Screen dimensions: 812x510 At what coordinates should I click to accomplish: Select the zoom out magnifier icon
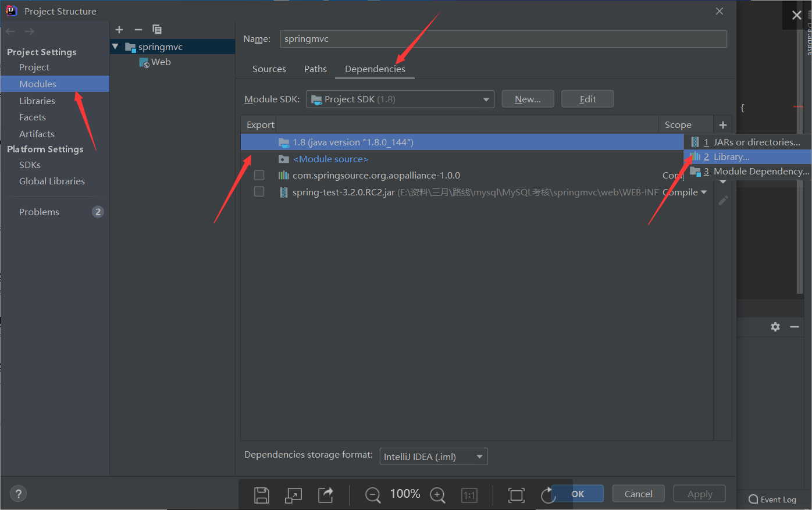pyautogui.click(x=373, y=495)
